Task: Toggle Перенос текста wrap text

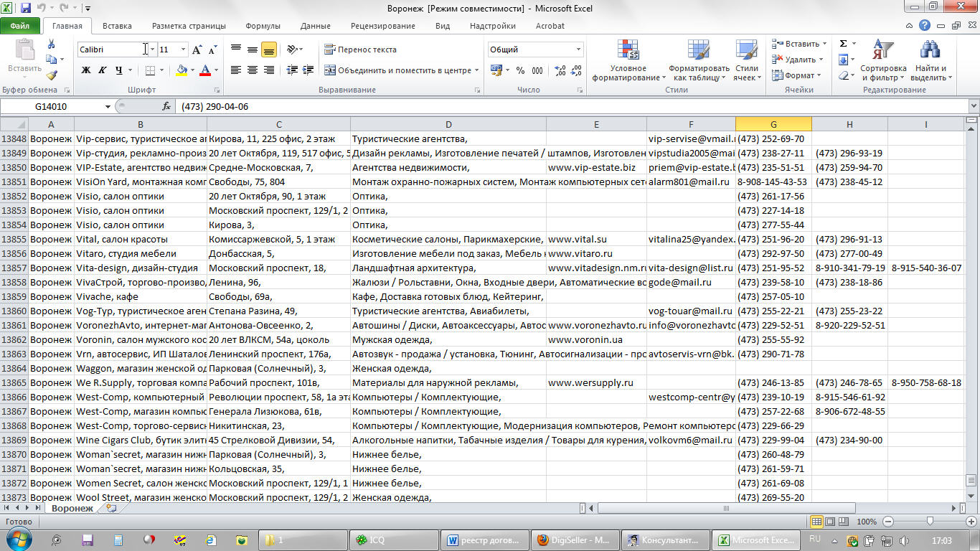Action: pos(360,50)
